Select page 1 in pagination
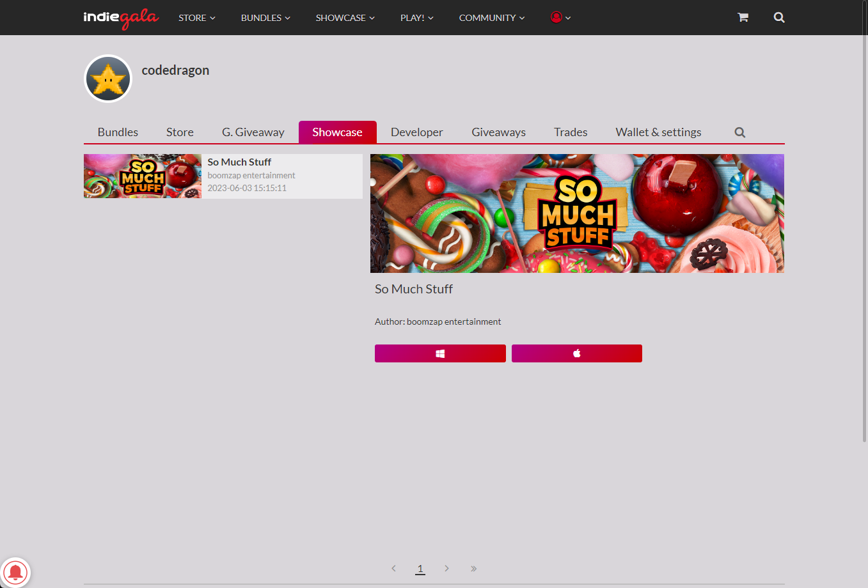The image size is (868, 588). click(x=420, y=568)
